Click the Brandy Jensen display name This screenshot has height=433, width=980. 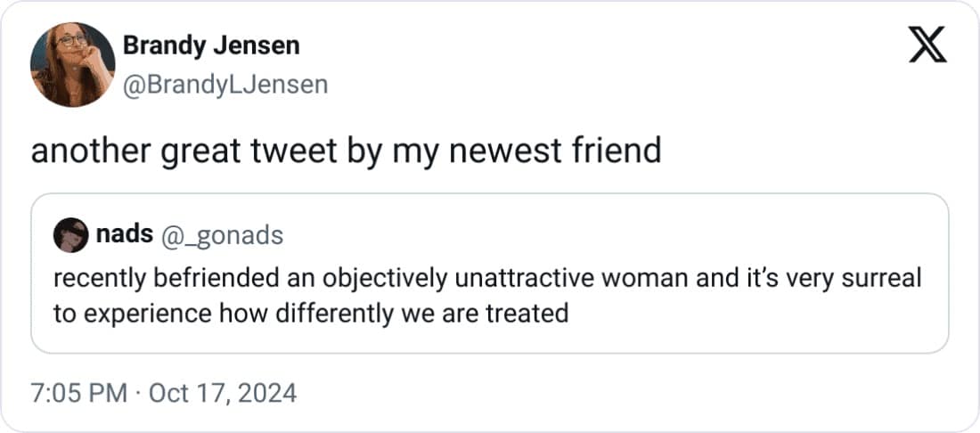point(211,45)
